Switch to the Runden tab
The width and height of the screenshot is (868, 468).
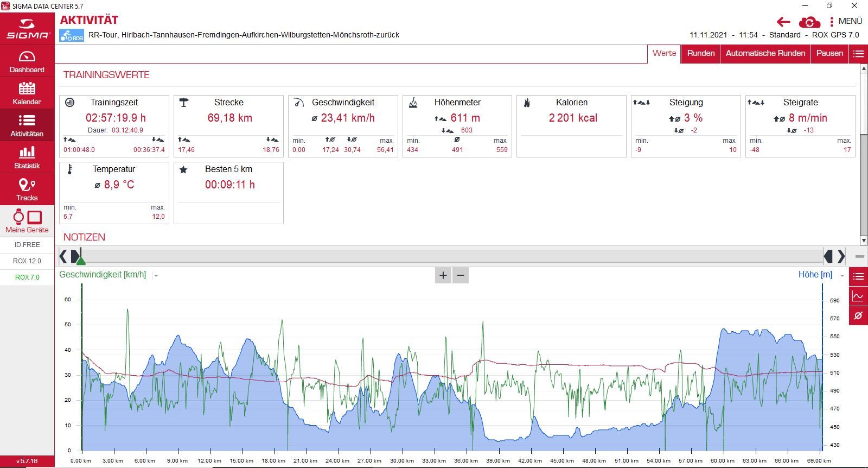pos(700,53)
